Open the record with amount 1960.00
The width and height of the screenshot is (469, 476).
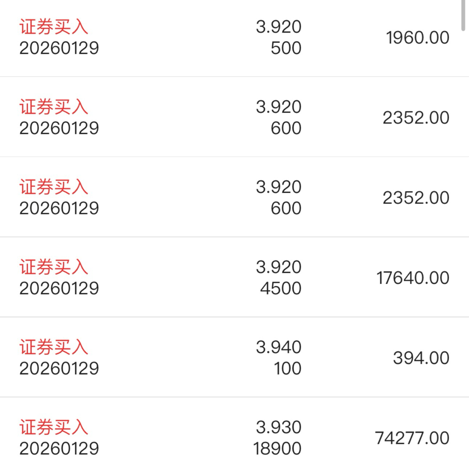(x=417, y=38)
